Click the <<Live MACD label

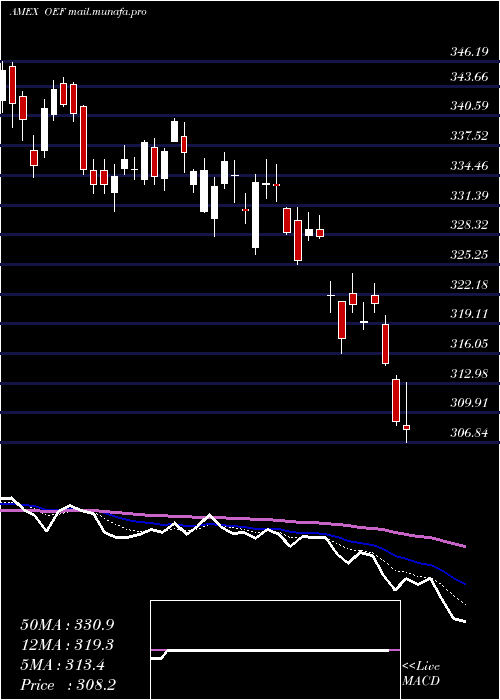coord(421,674)
